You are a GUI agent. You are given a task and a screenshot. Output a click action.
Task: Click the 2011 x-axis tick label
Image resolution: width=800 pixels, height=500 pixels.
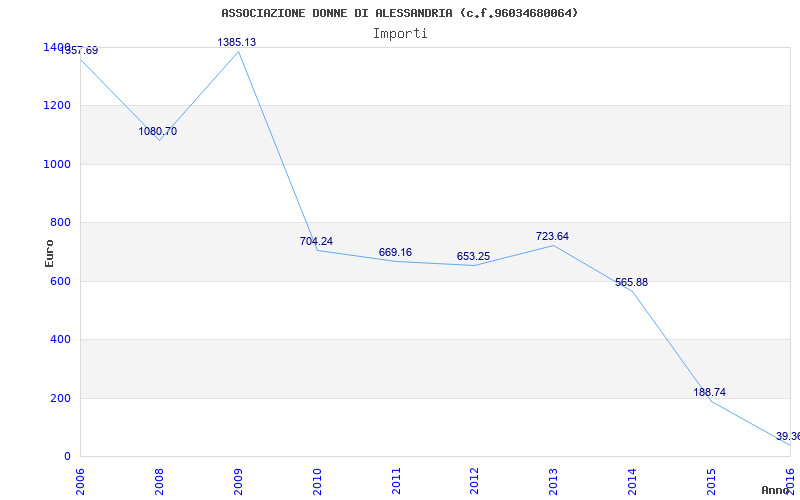pyautogui.click(x=396, y=481)
